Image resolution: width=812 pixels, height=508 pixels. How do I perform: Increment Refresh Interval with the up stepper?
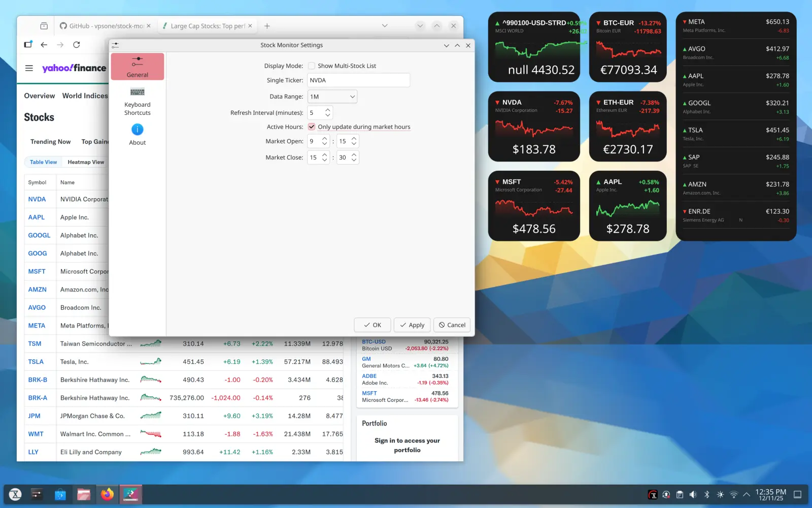(x=328, y=110)
